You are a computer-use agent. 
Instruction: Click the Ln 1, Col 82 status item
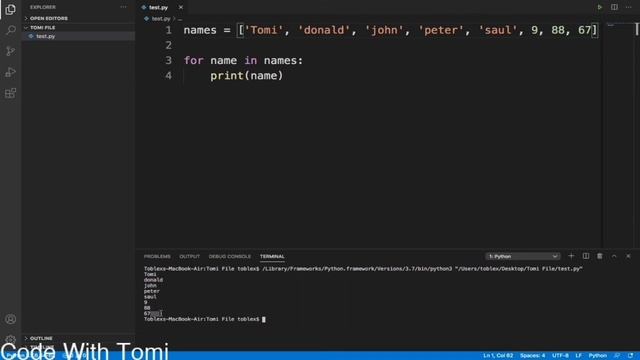pos(498,356)
